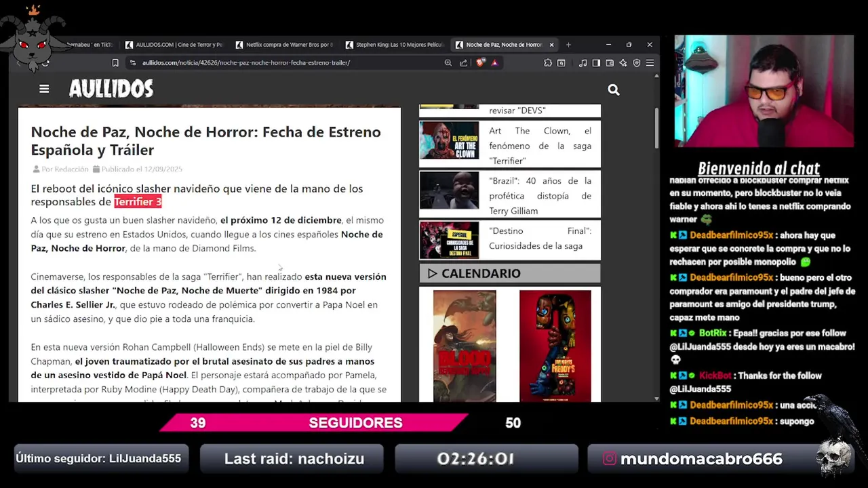868x488 pixels.
Task: Open the Aullidos hamburger menu
Action: pyautogui.click(x=44, y=89)
